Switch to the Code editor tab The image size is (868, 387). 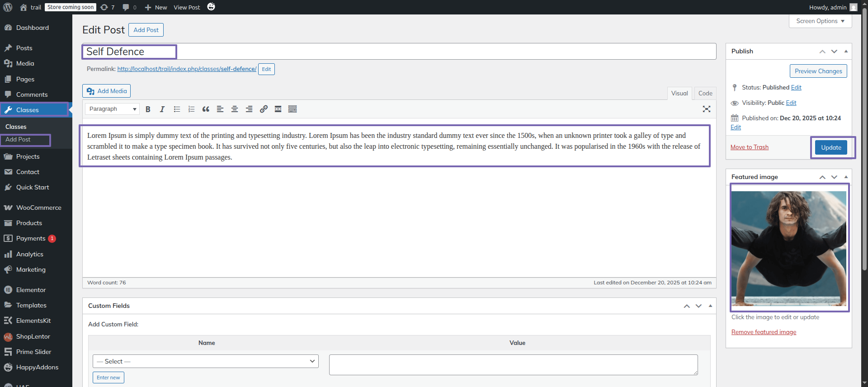[705, 93]
